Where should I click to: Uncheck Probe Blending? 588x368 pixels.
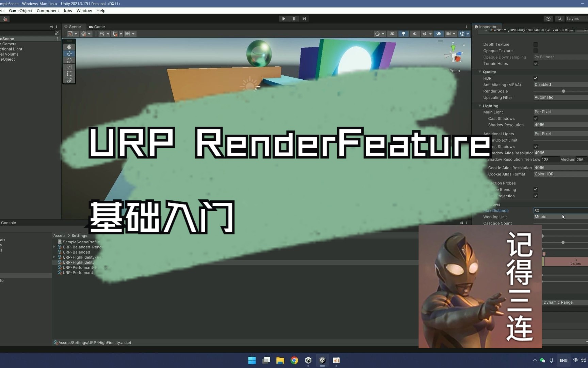[536, 189]
